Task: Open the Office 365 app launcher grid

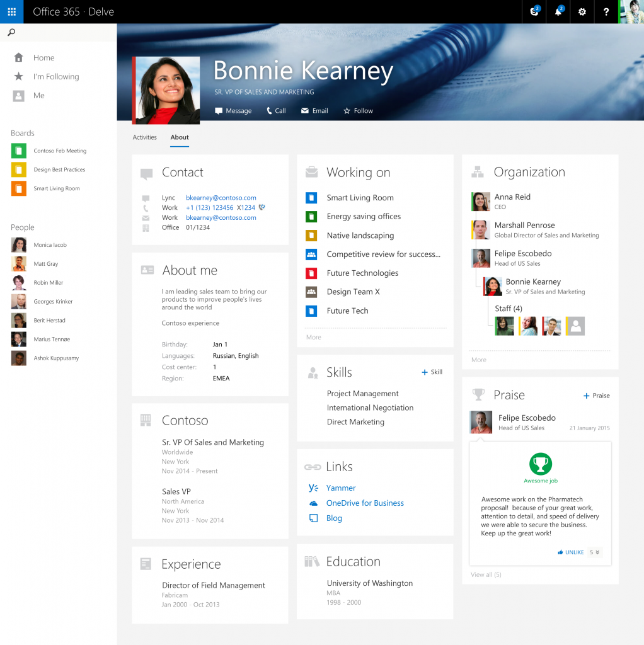Action: 11,11
